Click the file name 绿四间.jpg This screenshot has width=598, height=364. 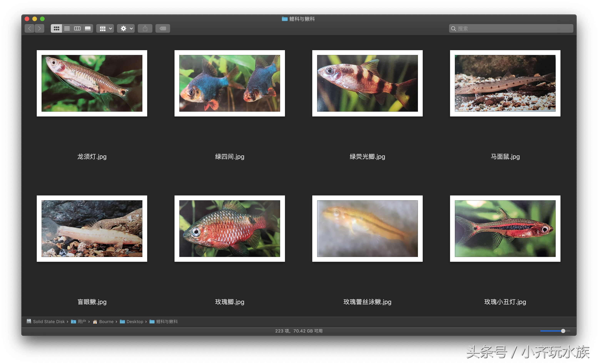[x=230, y=157]
